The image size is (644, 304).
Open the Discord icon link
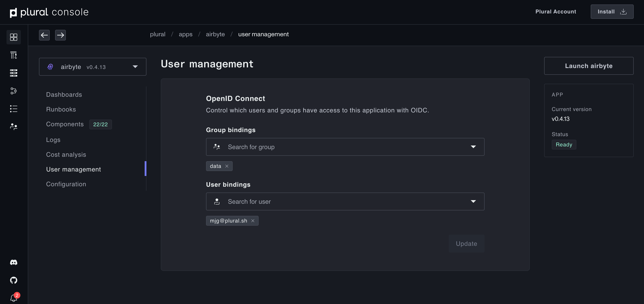point(13,262)
